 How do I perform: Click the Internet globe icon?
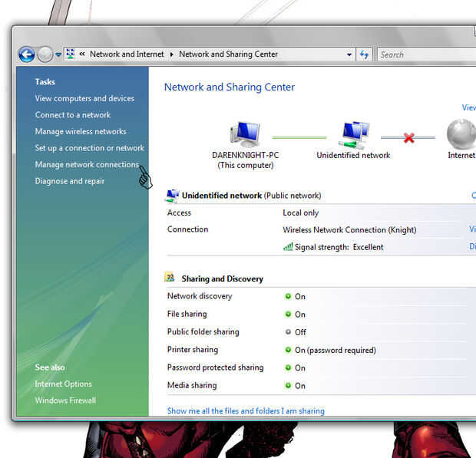click(461, 134)
